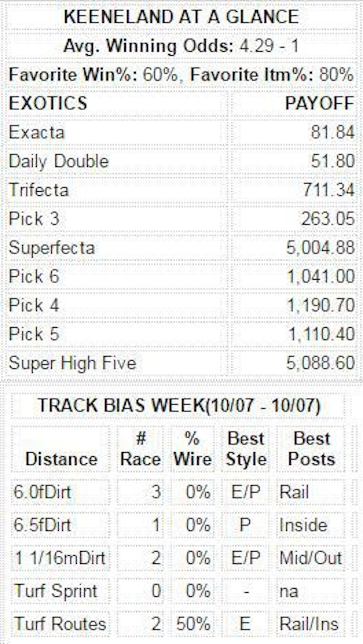Screen dimensions: 363x644
Task: Select the Exacta row label
Action: tap(37, 132)
